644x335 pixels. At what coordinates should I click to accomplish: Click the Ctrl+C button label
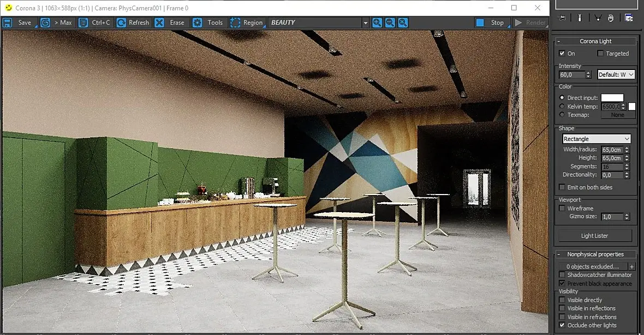click(x=101, y=22)
